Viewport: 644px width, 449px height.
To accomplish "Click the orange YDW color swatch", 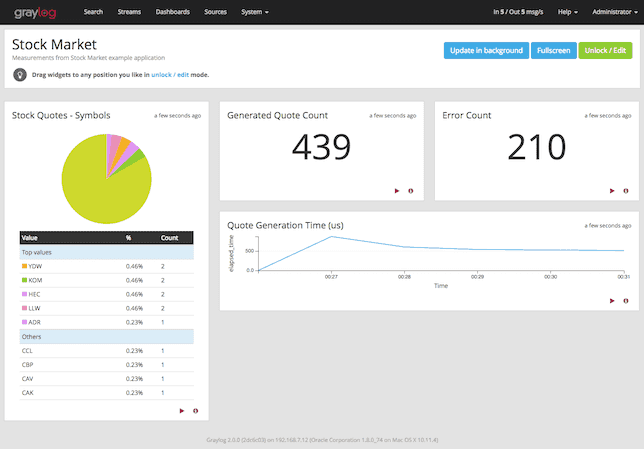I will pyautogui.click(x=24, y=266).
